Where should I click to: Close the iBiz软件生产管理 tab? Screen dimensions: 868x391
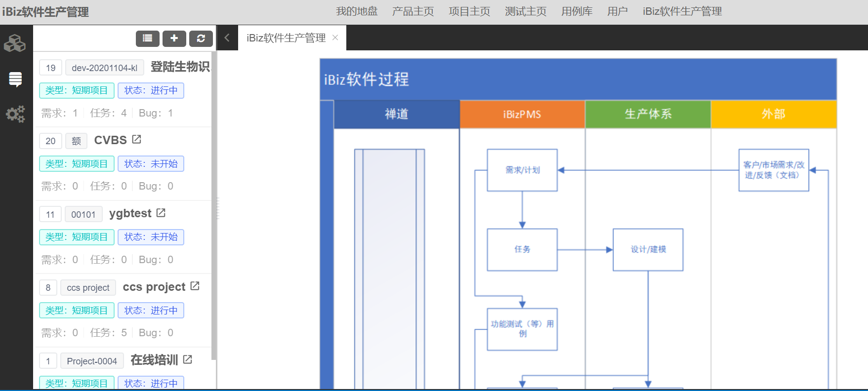coord(335,38)
